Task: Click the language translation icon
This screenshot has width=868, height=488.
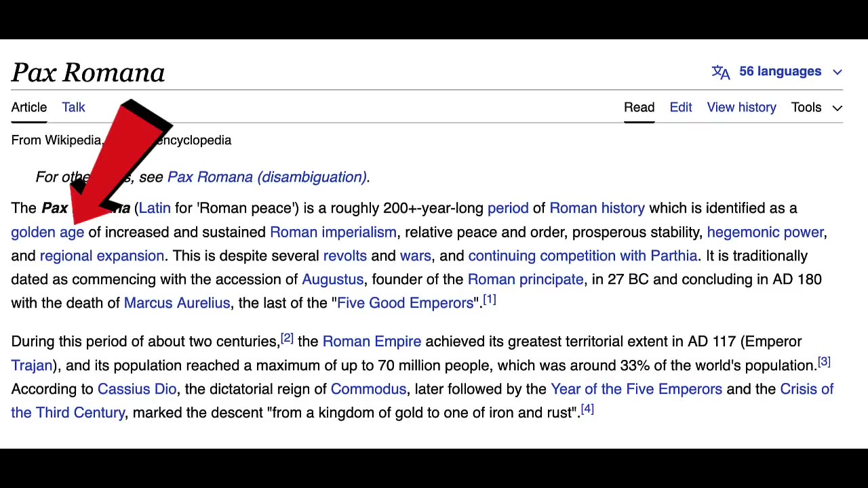Action: pos(721,72)
